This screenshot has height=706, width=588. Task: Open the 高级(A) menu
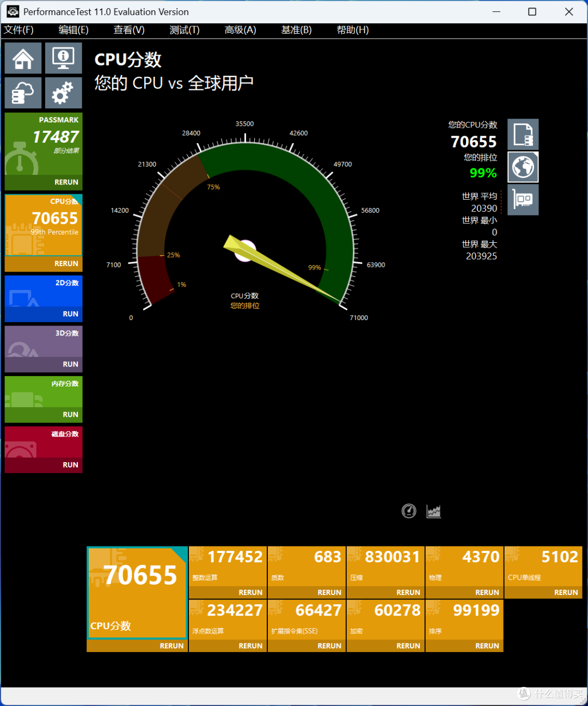tap(240, 30)
